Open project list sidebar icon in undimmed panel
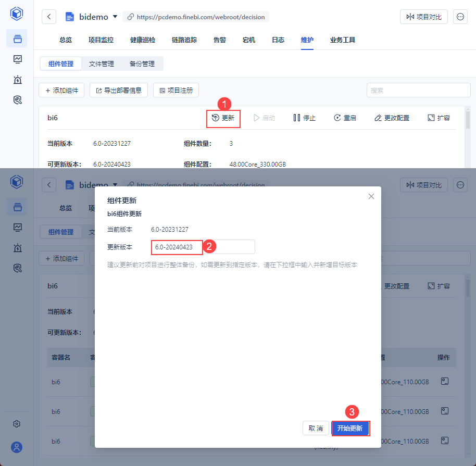Screen dimensions: 476x466 point(17,39)
